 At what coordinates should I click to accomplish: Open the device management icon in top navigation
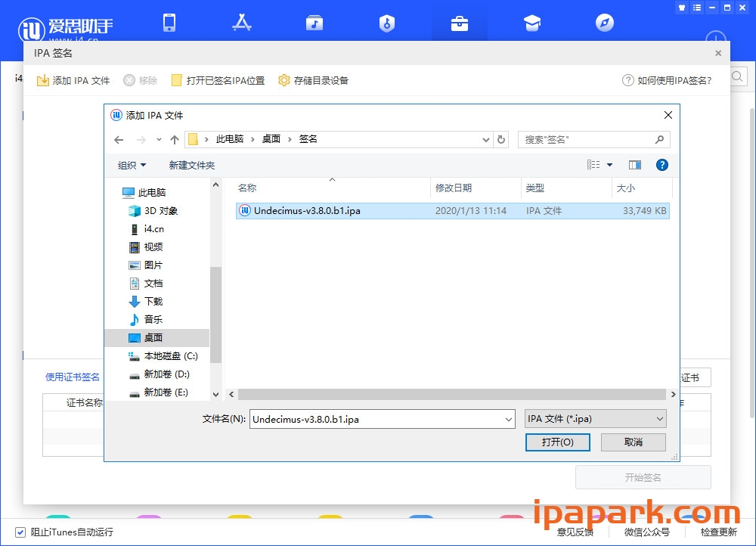(x=169, y=23)
